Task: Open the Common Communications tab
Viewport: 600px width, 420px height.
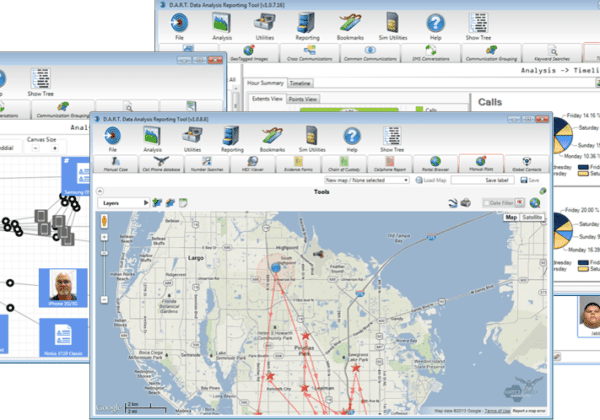Action: pyautogui.click(x=370, y=53)
